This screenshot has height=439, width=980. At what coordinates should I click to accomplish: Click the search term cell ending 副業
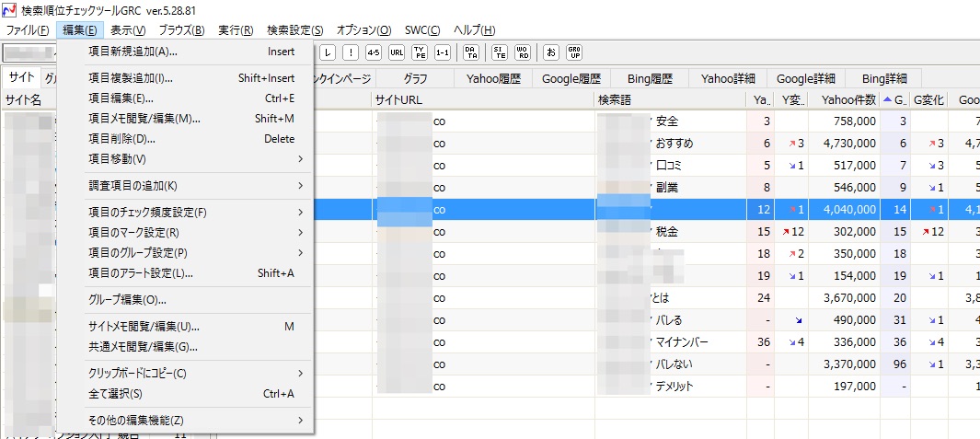pos(671,187)
